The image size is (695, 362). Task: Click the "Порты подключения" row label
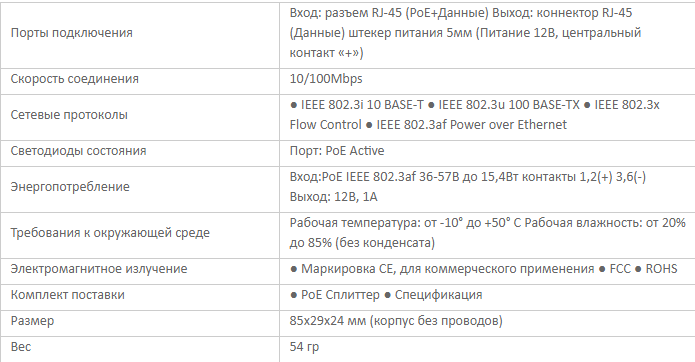point(71,33)
